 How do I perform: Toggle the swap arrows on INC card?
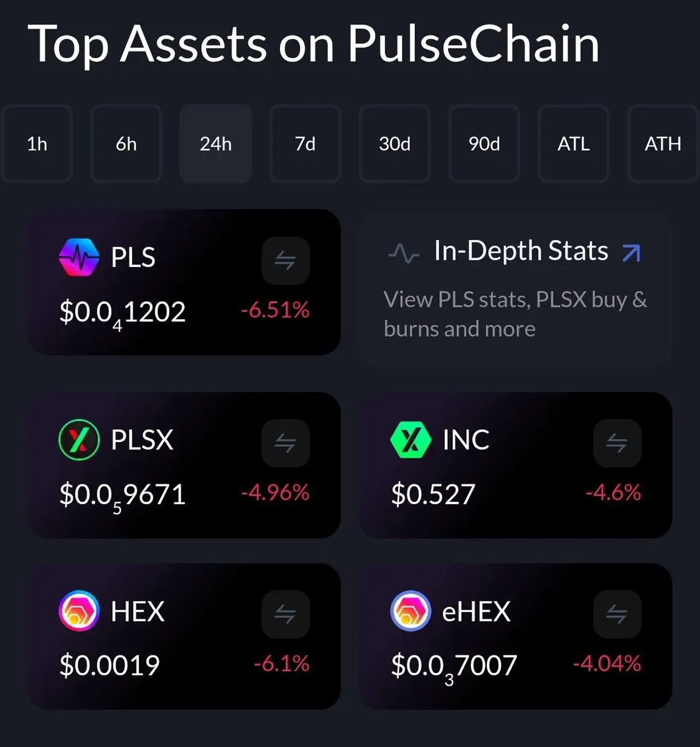point(617,443)
